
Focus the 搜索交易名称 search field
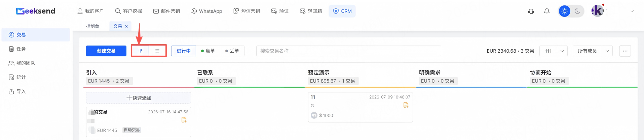(349, 51)
